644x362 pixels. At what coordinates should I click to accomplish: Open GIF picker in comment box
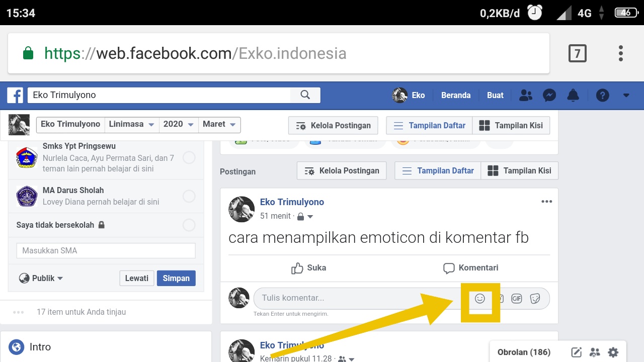(517, 299)
